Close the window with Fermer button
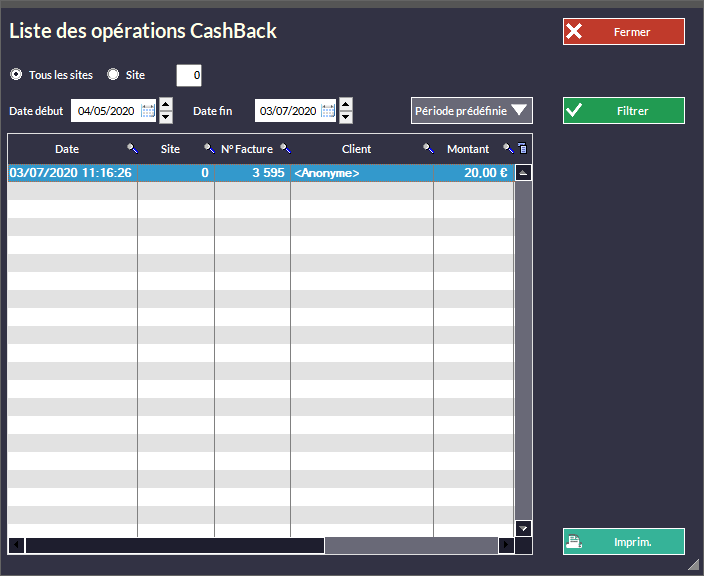Viewport: 704px width, 576px height. tap(623, 32)
